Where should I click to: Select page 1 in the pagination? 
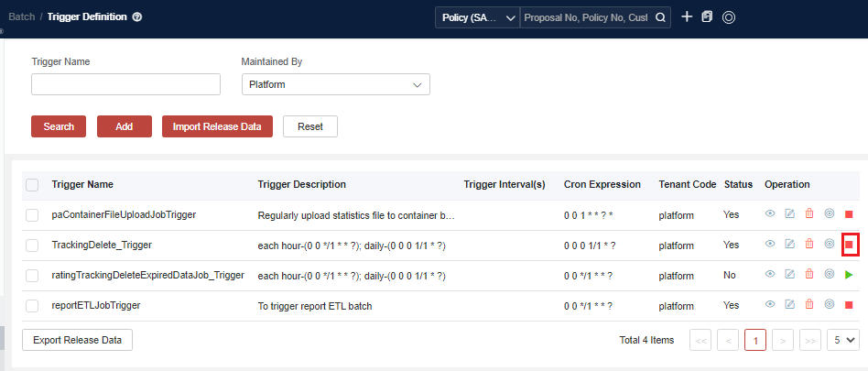coord(754,340)
